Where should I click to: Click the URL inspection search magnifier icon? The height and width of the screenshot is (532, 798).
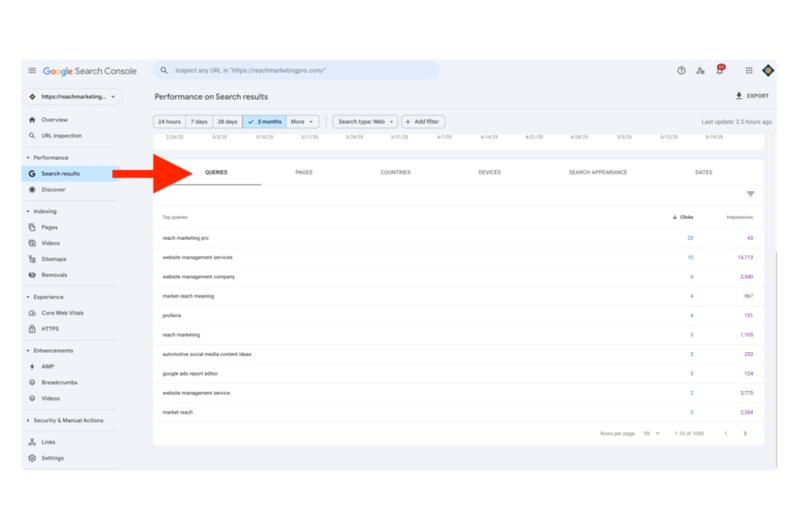[164, 70]
